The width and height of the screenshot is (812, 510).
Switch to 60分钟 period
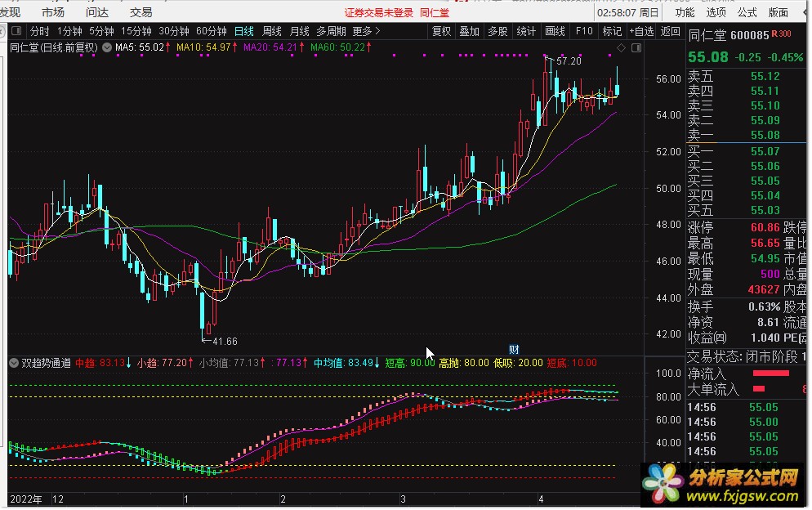click(x=212, y=31)
